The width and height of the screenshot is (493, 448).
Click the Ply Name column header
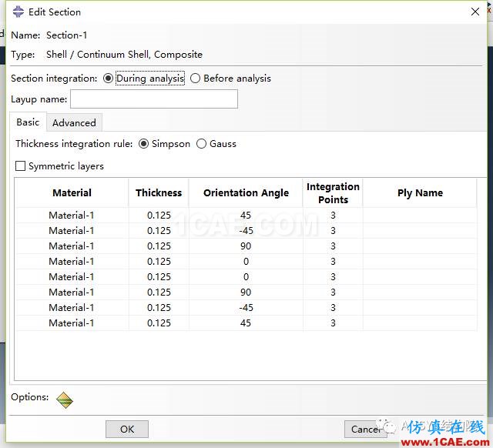pyautogui.click(x=420, y=192)
